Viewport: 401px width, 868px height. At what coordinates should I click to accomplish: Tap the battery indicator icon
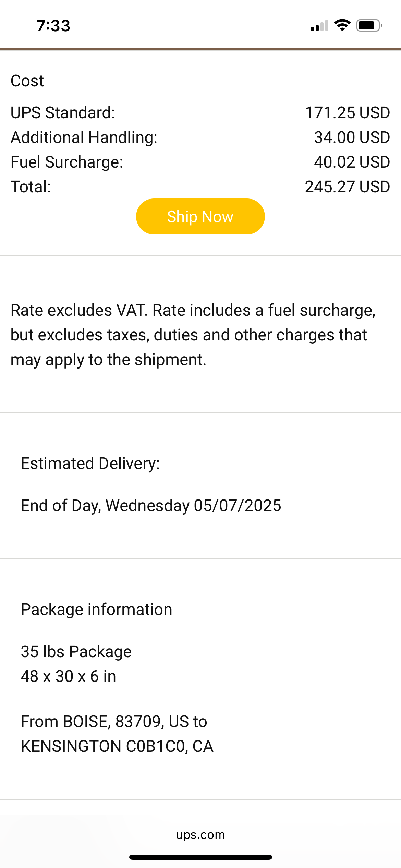pyautogui.click(x=369, y=25)
